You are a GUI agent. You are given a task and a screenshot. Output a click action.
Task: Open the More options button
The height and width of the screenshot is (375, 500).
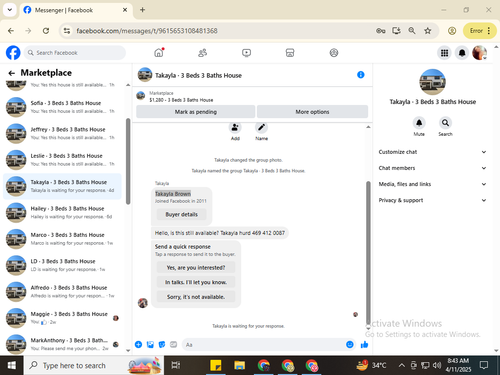pyautogui.click(x=312, y=112)
